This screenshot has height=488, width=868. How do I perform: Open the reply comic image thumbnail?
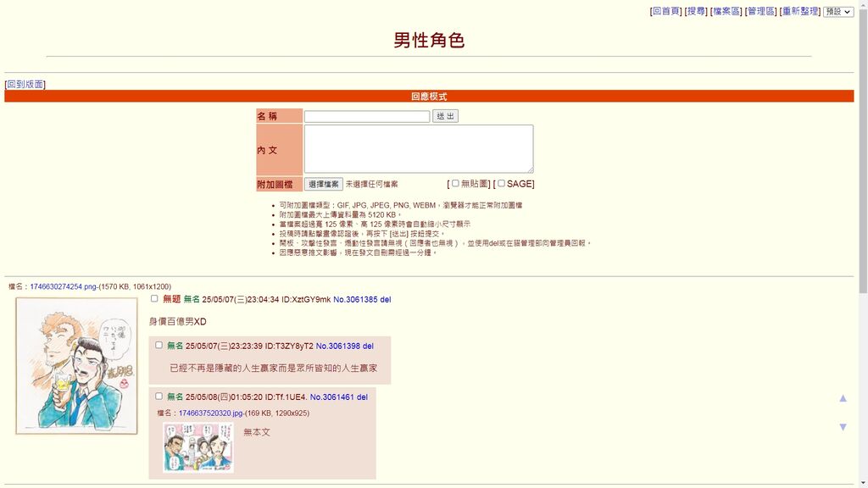198,447
